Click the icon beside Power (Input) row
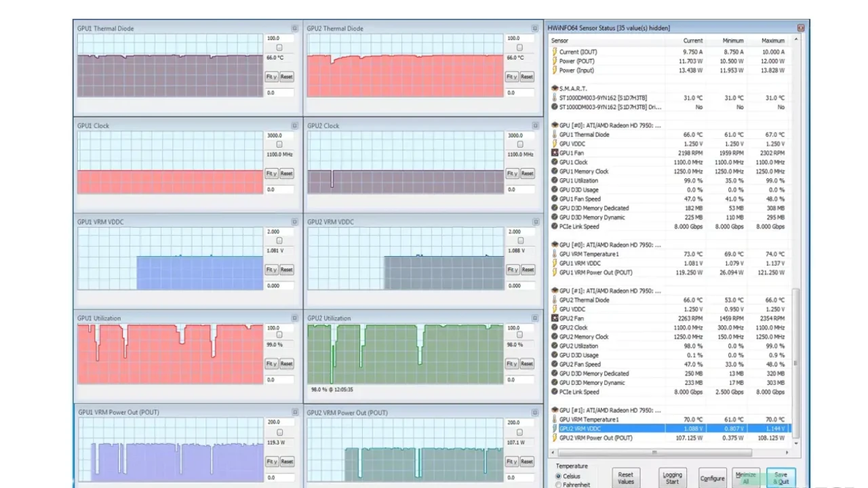 click(x=555, y=70)
